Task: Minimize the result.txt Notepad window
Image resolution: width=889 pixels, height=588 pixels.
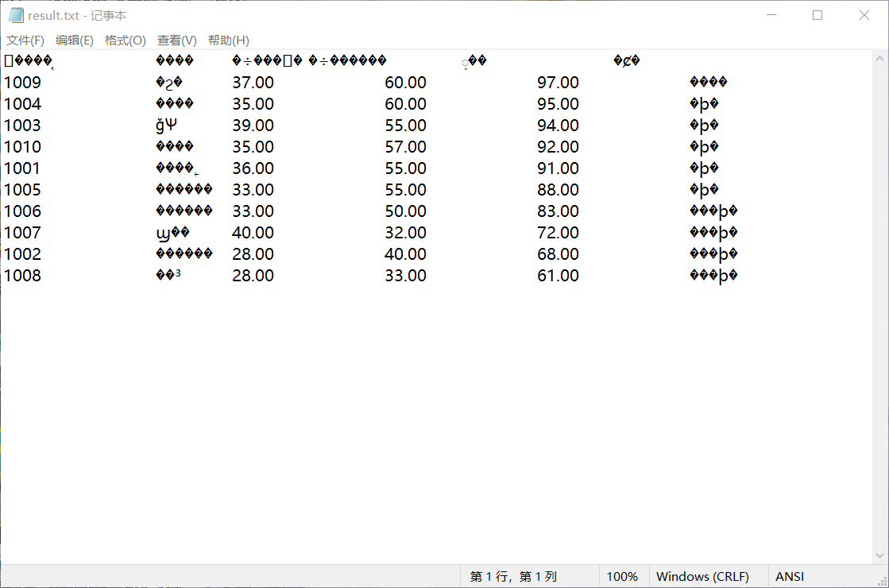Action: (x=771, y=15)
